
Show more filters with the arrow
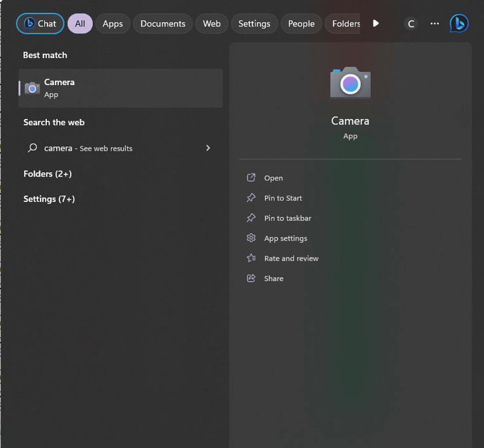click(x=376, y=24)
